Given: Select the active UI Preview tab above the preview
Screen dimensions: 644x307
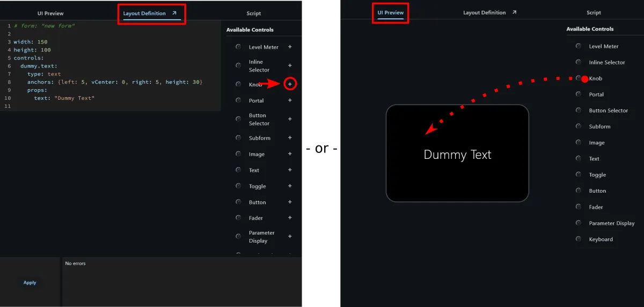Looking at the screenshot, I should (x=391, y=12).
